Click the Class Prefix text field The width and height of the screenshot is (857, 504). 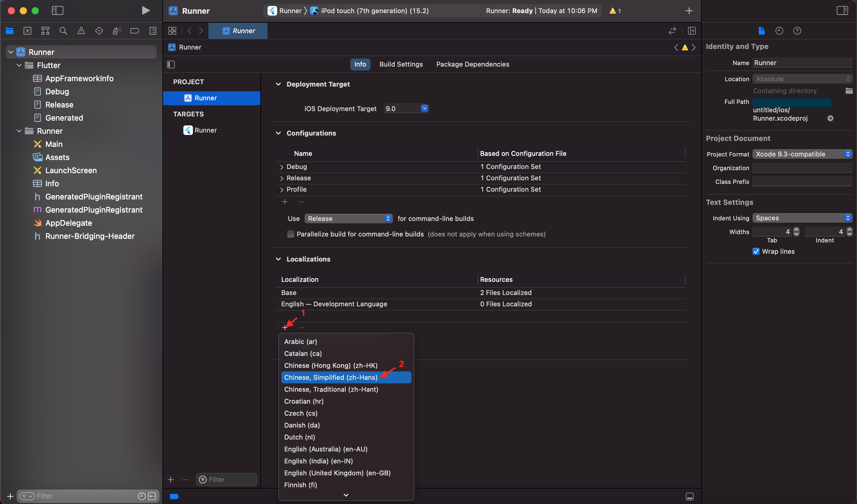[x=802, y=182]
